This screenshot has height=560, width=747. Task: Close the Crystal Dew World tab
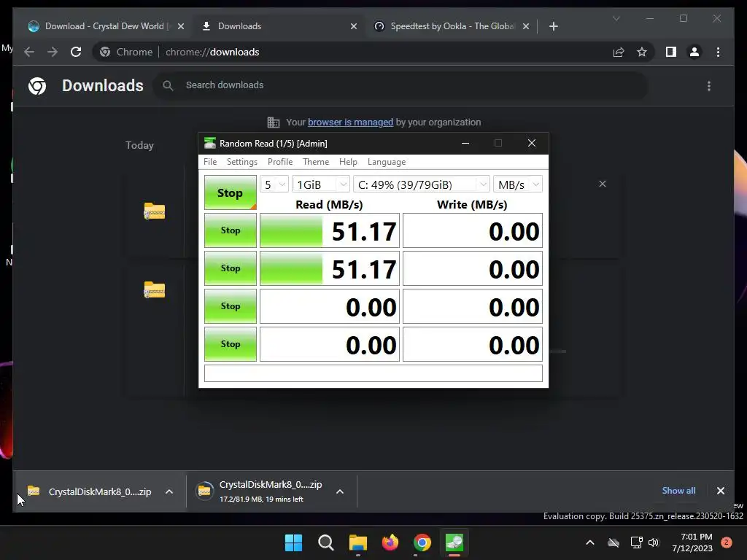181,26
